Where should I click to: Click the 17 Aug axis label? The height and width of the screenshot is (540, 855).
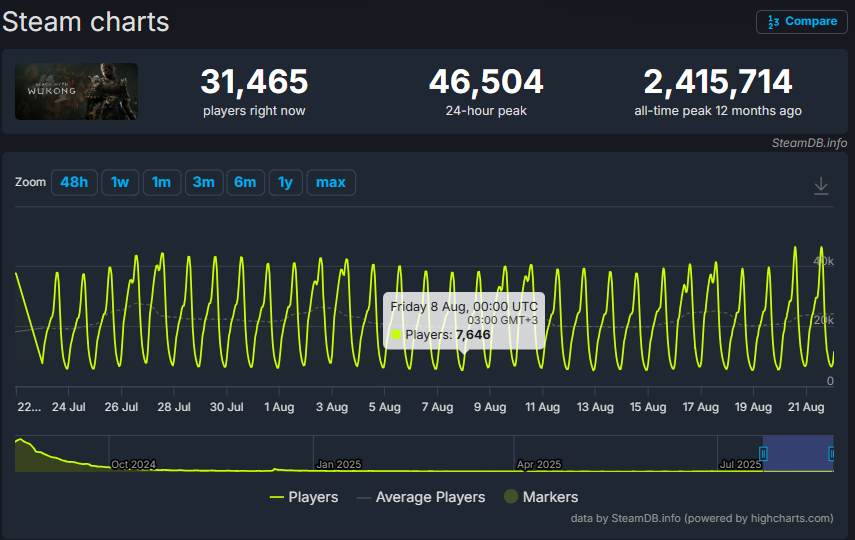(701, 407)
